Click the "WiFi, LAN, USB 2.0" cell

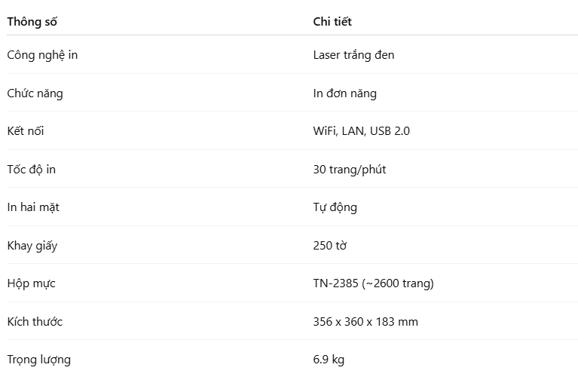tap(361, 131)
